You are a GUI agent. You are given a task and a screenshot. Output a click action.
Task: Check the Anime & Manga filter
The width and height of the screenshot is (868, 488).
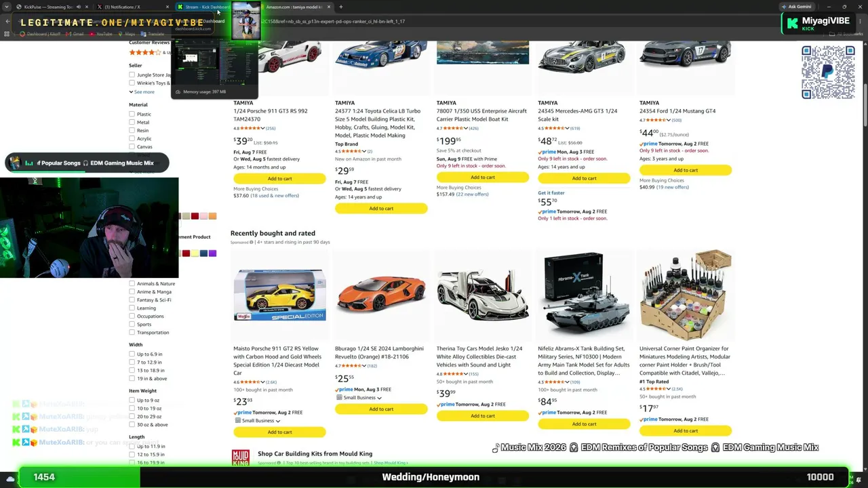[132, 291]
